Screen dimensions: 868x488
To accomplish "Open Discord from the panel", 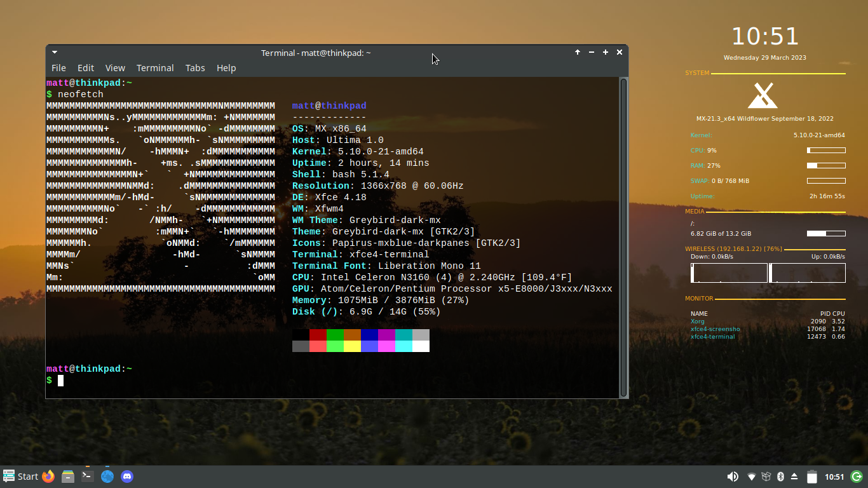I will click(127, 477).
